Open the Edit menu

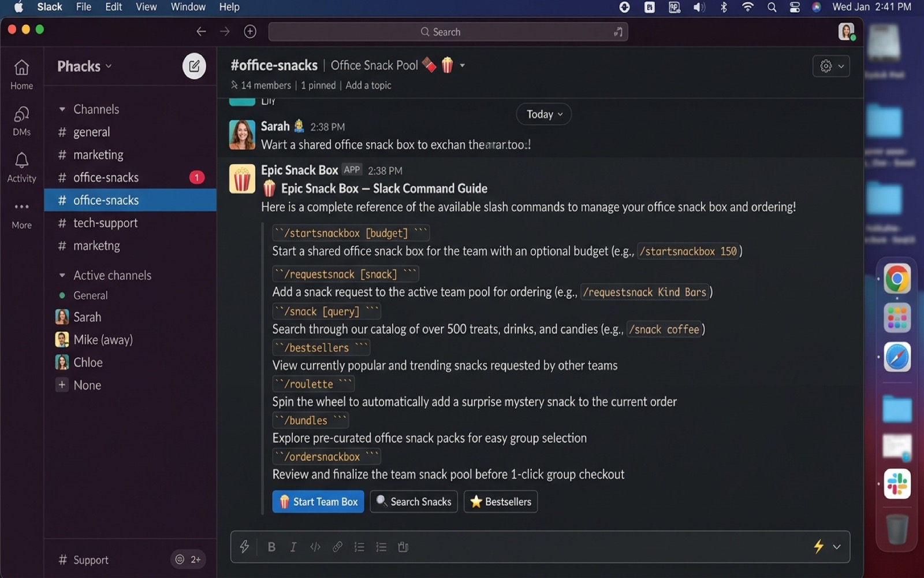(114, 7)
